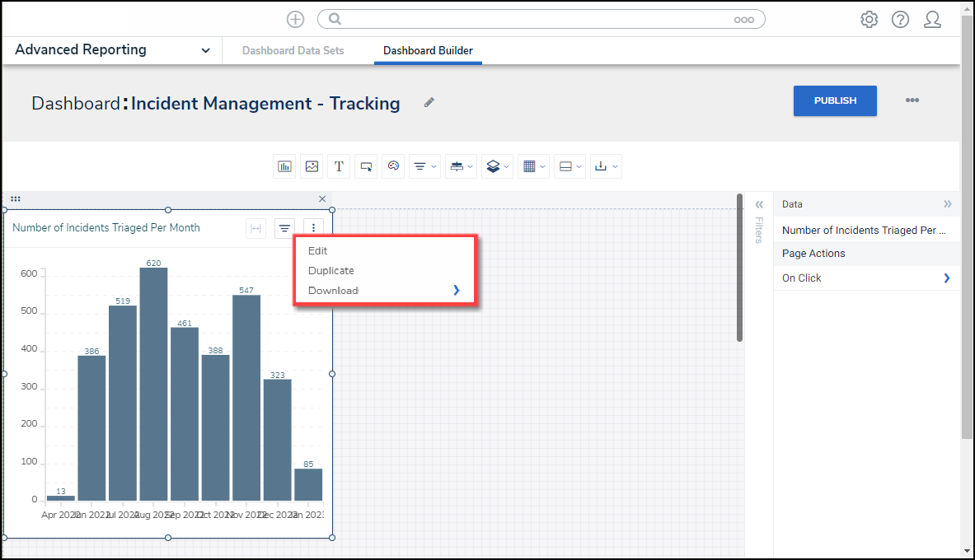Click the add chart icon in toolbar
The image size is (975, 560).
(284, 166)
